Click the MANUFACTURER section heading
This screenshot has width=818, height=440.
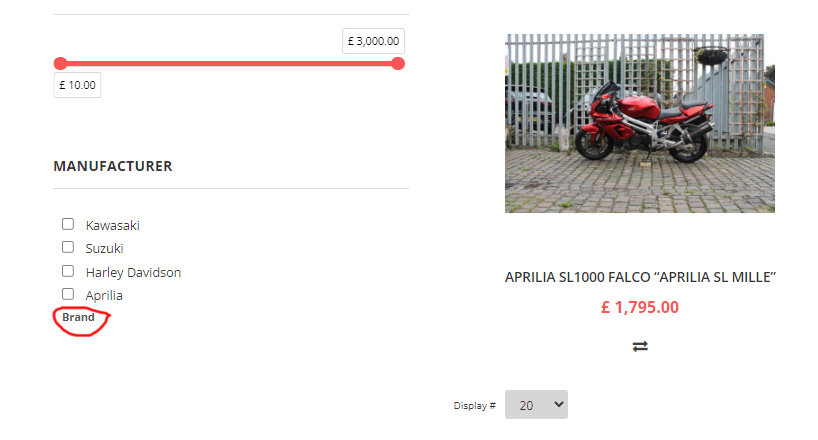pos(113,166)
